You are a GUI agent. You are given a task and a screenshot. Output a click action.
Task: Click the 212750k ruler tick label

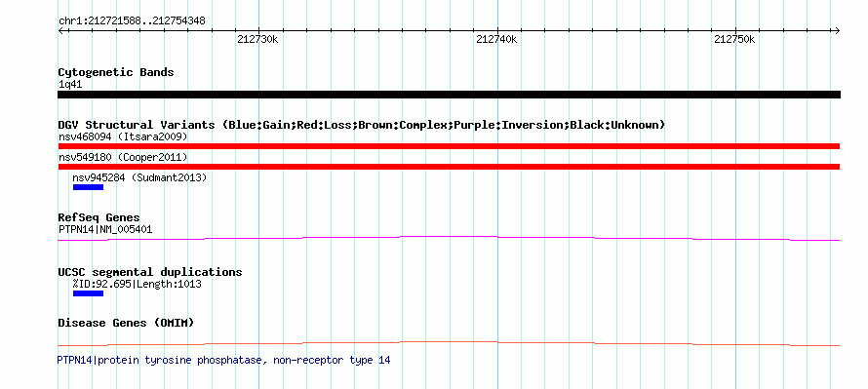(x=734, y=40)
